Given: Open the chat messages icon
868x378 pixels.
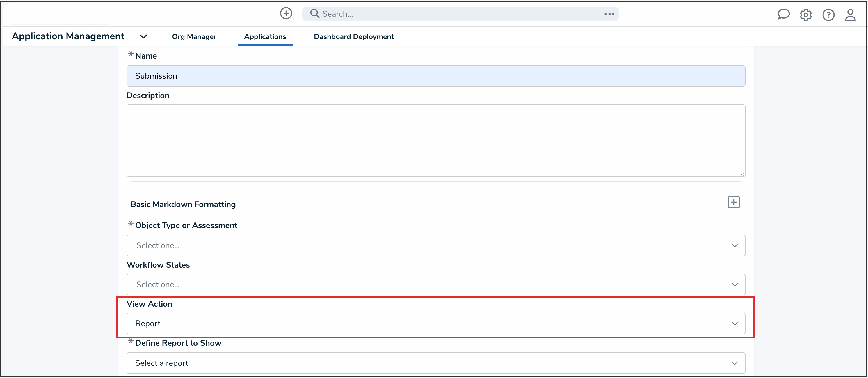Looking at the screenshot, I should [783, 15].
